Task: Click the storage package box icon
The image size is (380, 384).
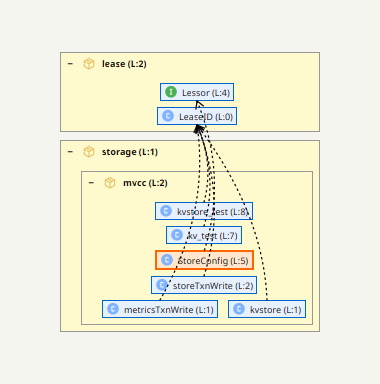Action: [89, 152]
